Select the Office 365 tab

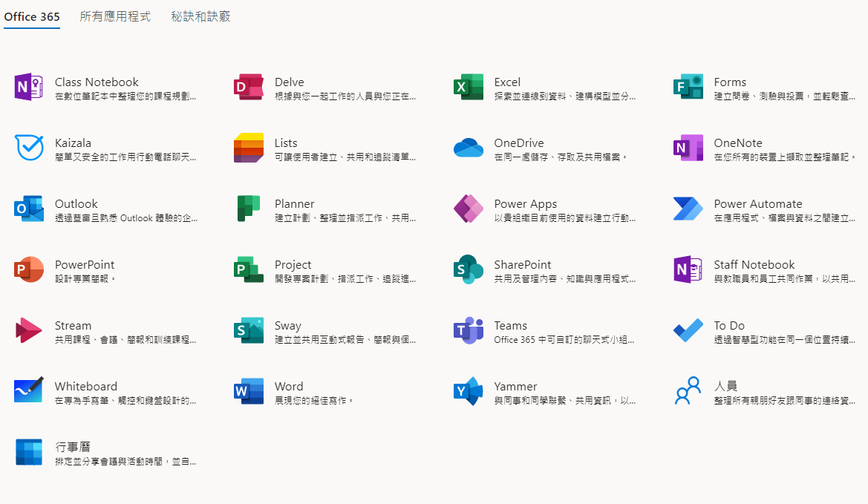31,16
